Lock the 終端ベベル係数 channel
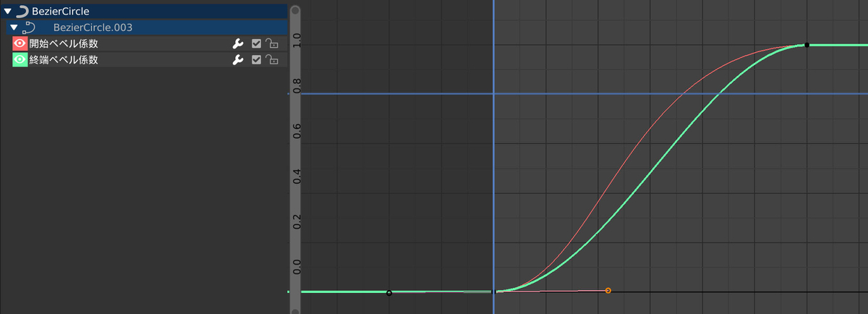The width and height of the screenshot is (868, 314). tap(272, 59)
